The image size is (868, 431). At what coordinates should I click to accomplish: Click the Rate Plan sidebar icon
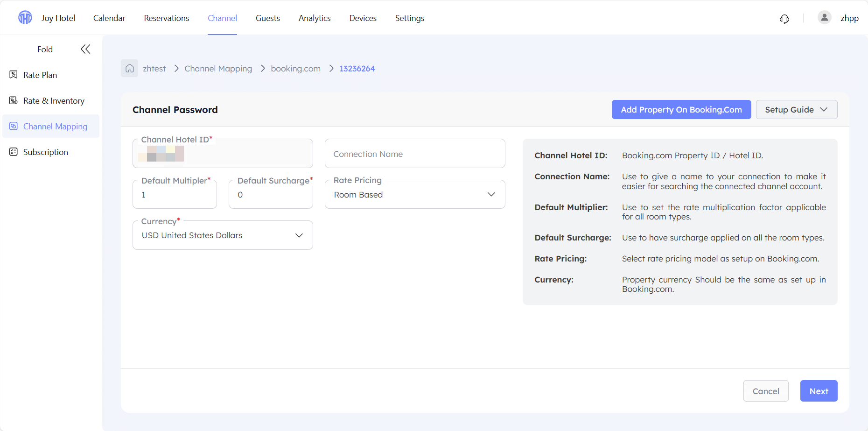(x=14, y=75)
